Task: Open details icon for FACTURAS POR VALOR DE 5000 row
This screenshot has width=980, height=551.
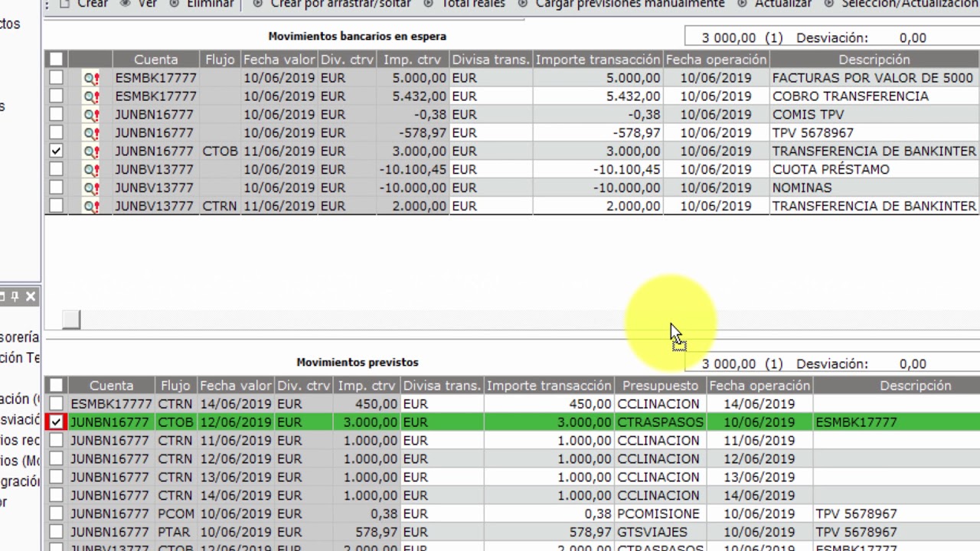Action: tap(91, 78)
